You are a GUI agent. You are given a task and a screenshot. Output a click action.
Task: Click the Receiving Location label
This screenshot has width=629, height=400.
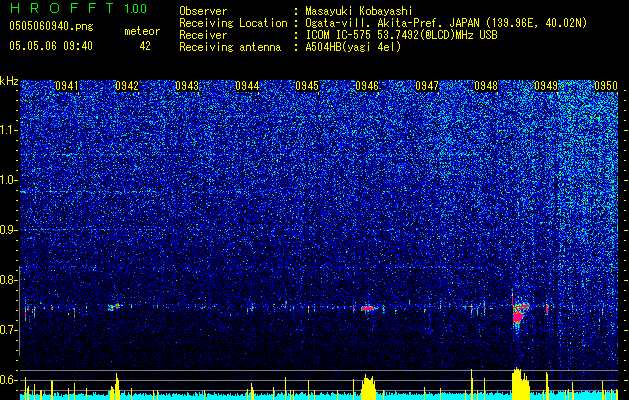(233, 23)
